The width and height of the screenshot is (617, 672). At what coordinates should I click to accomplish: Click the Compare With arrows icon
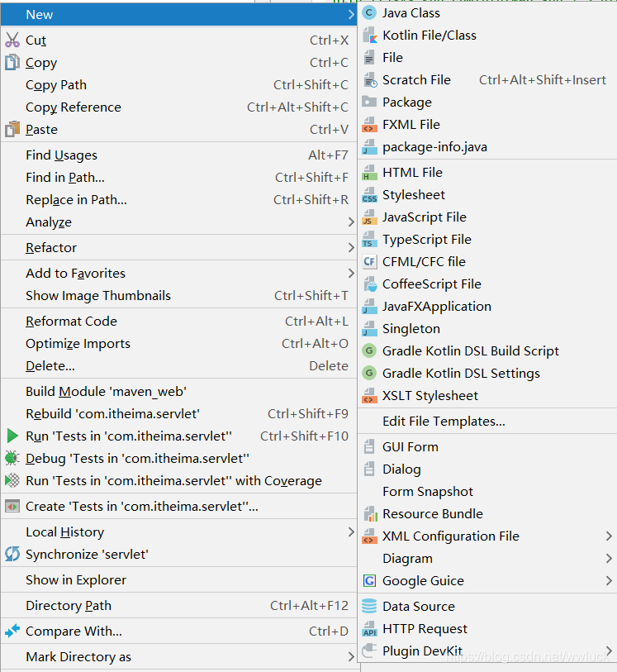(12, 631)
